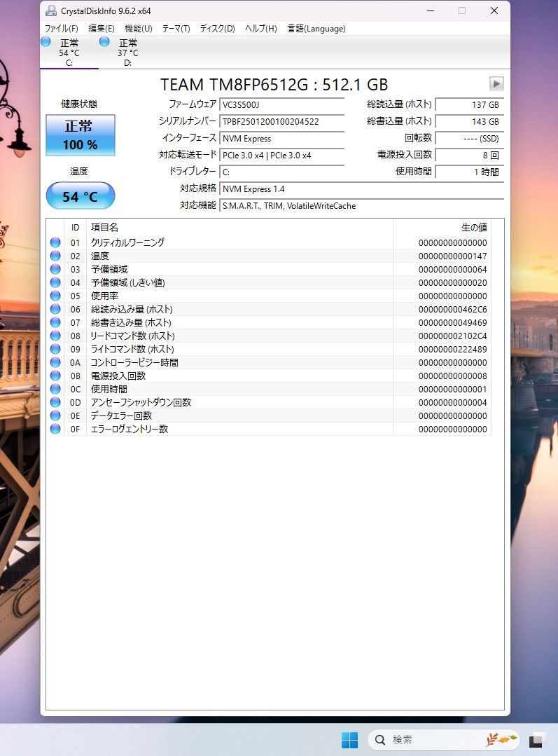Select the C: drive tab at 54 °C

pos(69,52)
